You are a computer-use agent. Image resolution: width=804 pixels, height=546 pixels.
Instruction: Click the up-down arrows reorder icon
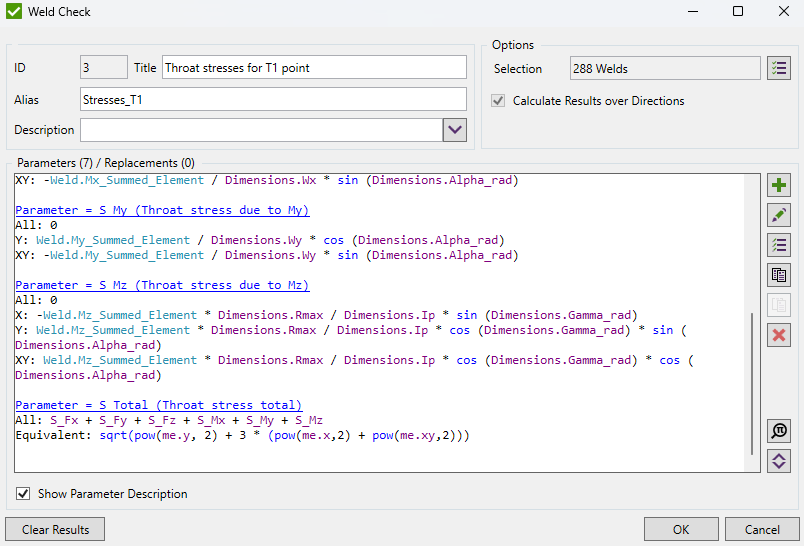coord(779,461)
